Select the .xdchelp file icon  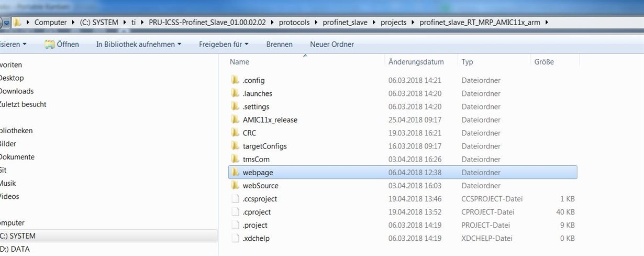pos(235,238)
